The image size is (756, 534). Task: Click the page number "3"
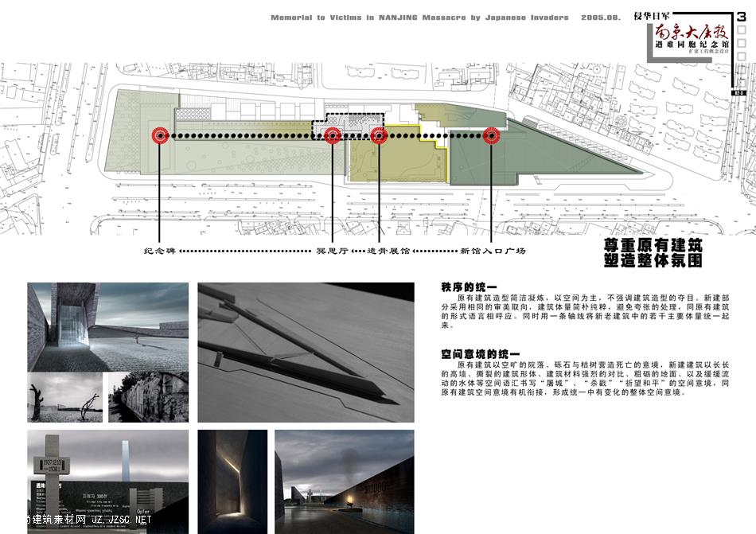click(742, 17)
